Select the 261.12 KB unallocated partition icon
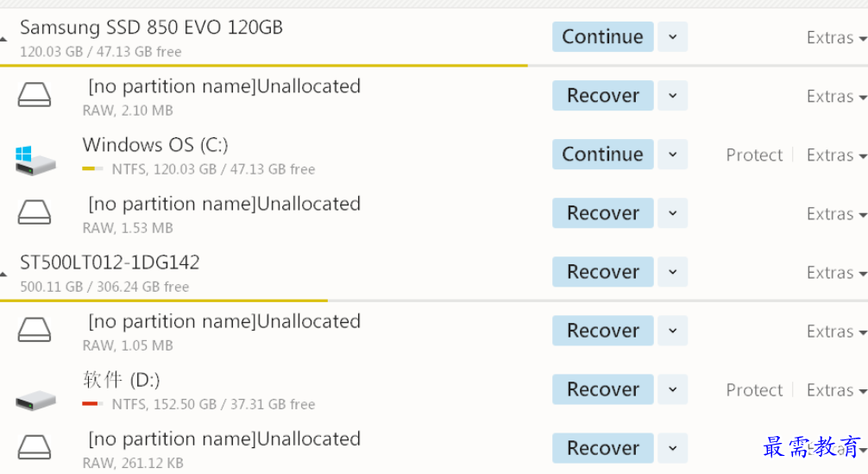This screenshot has width=868, height=474. click(x=35, y=447)
